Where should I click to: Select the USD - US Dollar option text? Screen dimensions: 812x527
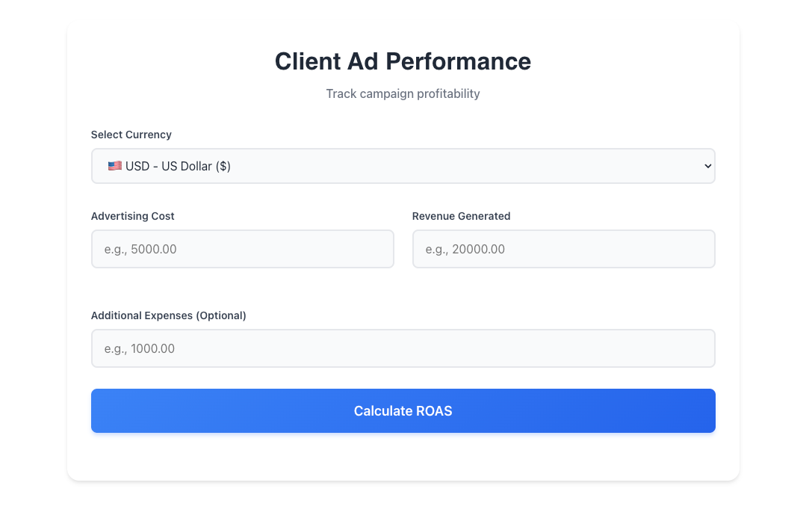(178, 167)
